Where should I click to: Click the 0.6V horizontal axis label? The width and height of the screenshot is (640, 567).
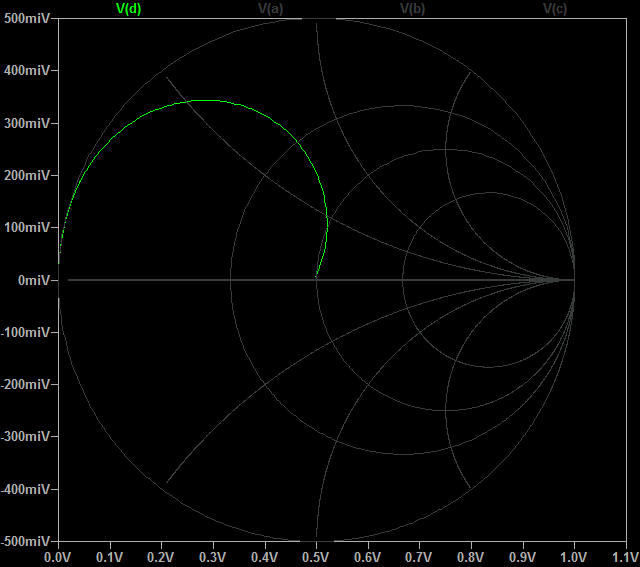click(x=368, y=557)
